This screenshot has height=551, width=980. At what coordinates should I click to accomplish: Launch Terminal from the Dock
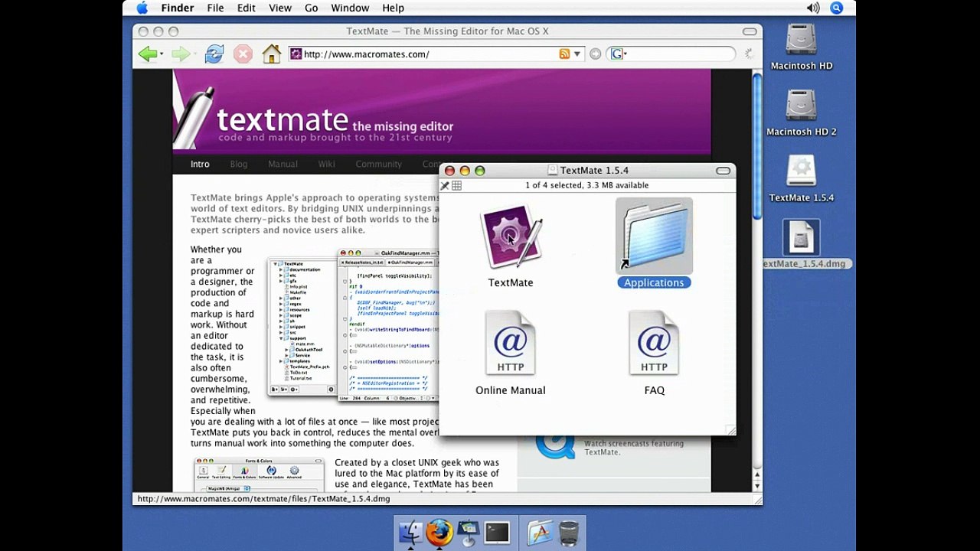click(497, 533)
